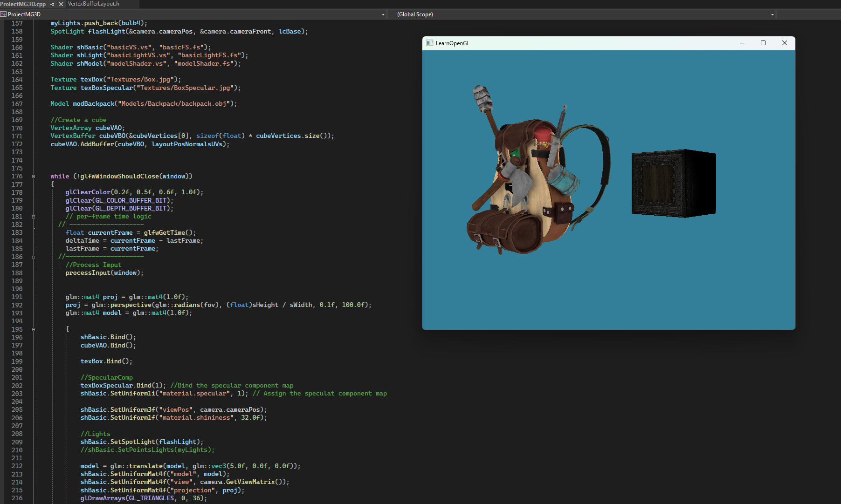Viewport: 841px width, 504px height.
Task: Select the ProiectMG3D.cpp tab
Action: click(x=22, y=4)
